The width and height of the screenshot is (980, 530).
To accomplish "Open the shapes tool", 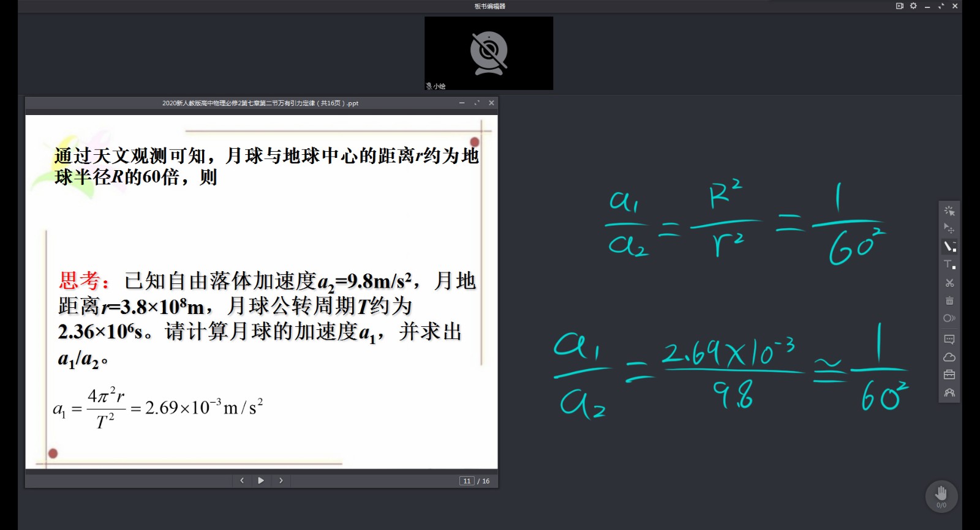I will tap(949, 318).
